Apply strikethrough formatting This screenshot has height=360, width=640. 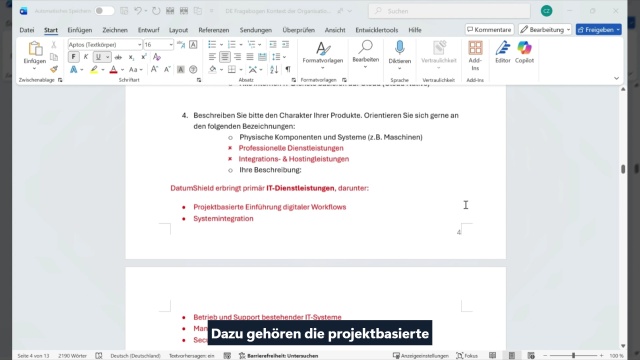pos(118,57)
